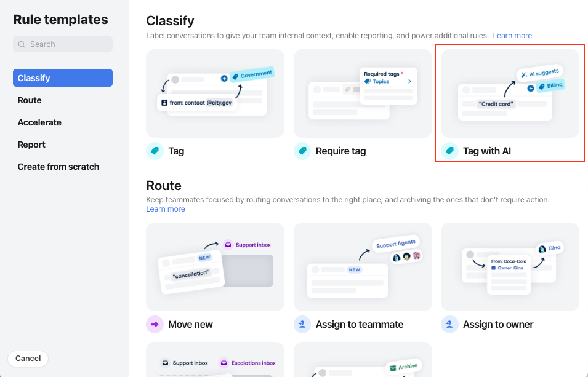Click the assignee icon beside "Assign to owner"

pos(449,324)
